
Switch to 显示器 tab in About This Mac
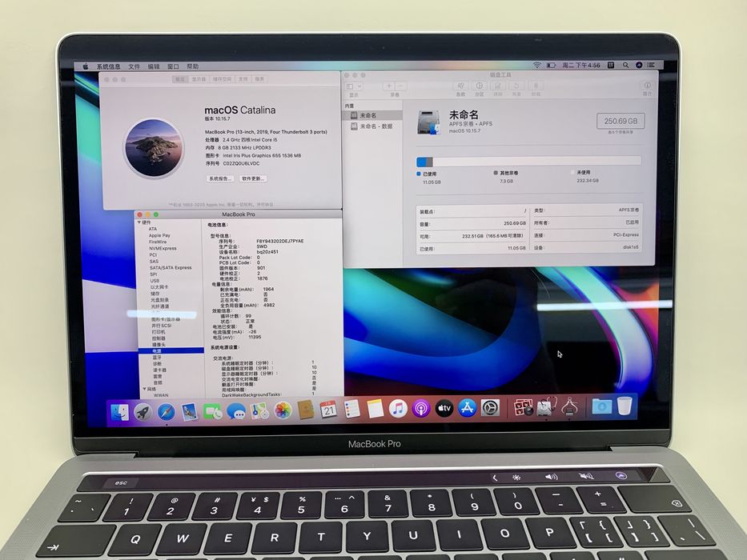199,79
